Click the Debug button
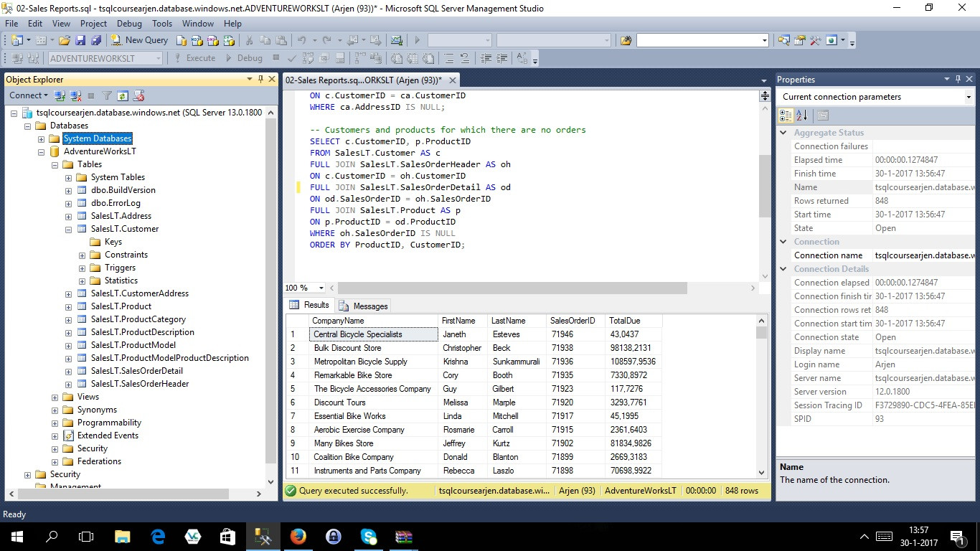Image resolution: width=980 pixels, height=551 pixels. point(243,58)
